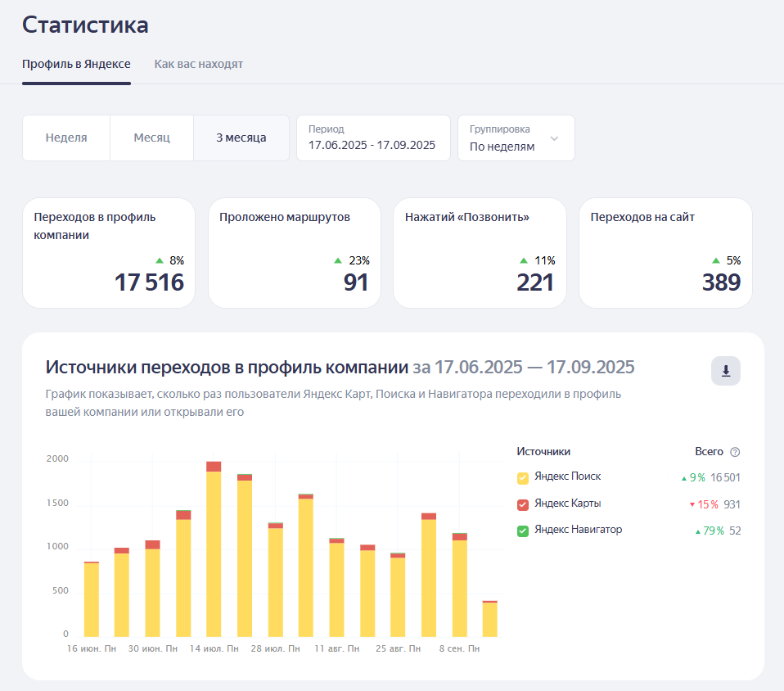Open the Переходов в профиль компании card
Screen dimensions: 784x691
tap(109, 252)
